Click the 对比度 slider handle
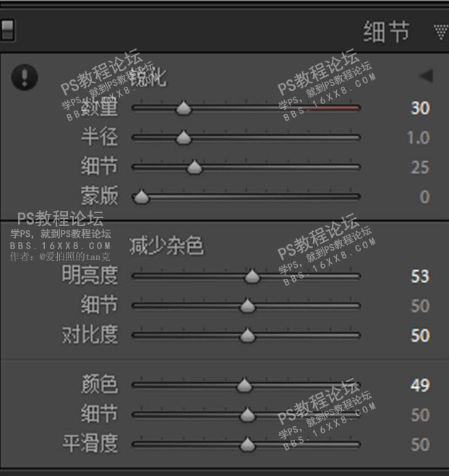 (x=247, y=335)
